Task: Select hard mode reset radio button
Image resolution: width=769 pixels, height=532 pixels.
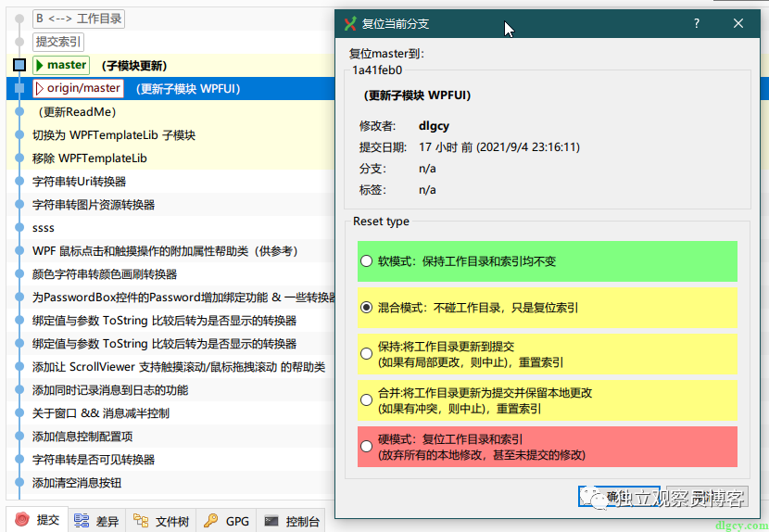Action: point(366,446)
